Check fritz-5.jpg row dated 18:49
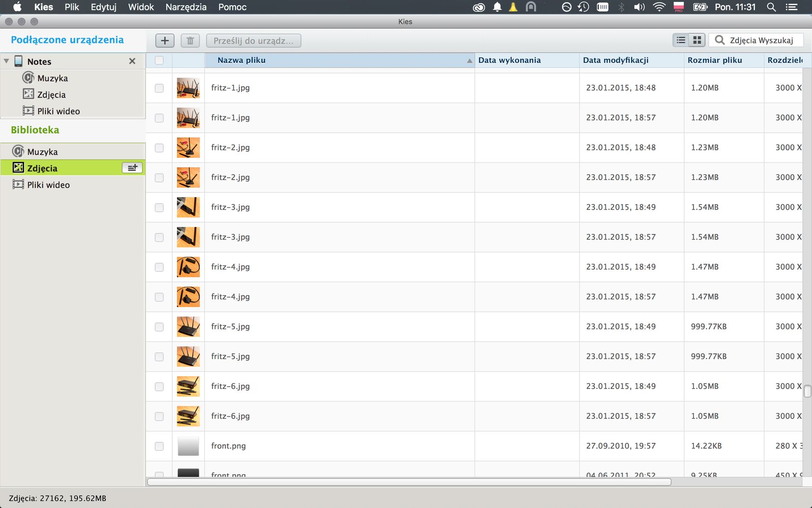Viewport: 812px width, 508px height. coord(159,327)
